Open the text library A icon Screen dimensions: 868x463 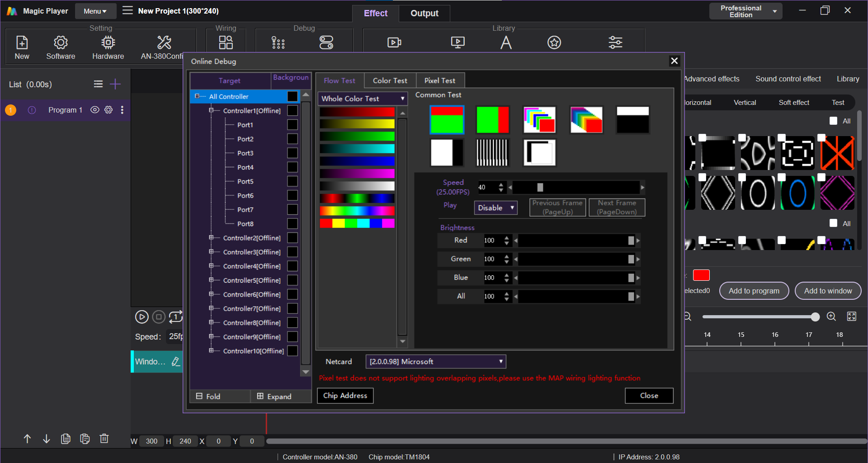[506, 43]
